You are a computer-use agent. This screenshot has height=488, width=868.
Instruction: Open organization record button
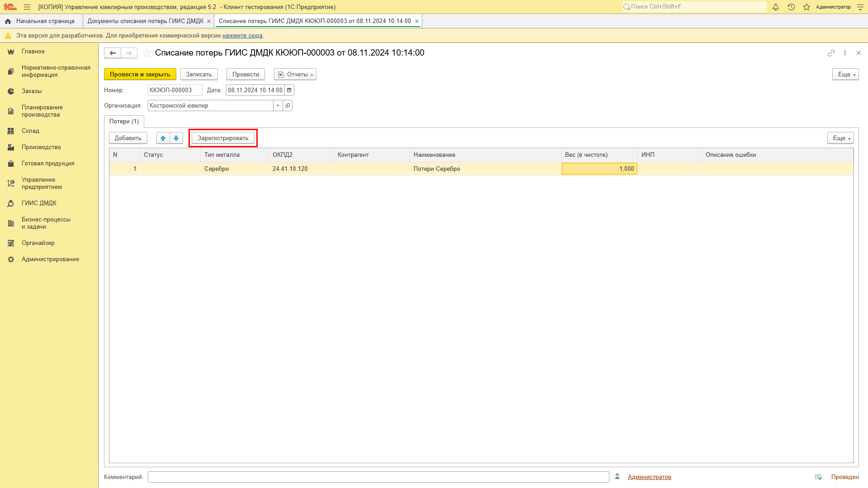pos(288,106)
